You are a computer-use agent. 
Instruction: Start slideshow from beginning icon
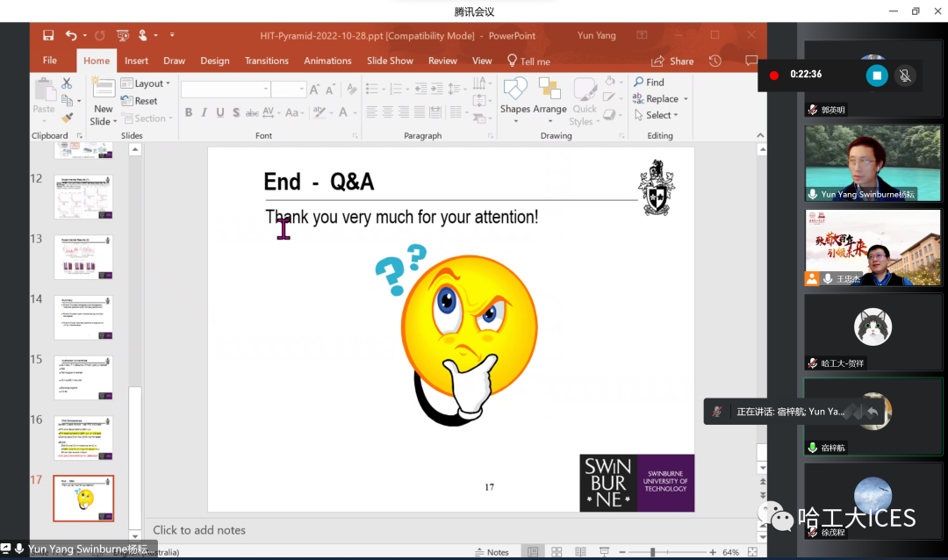click(122, 36)
